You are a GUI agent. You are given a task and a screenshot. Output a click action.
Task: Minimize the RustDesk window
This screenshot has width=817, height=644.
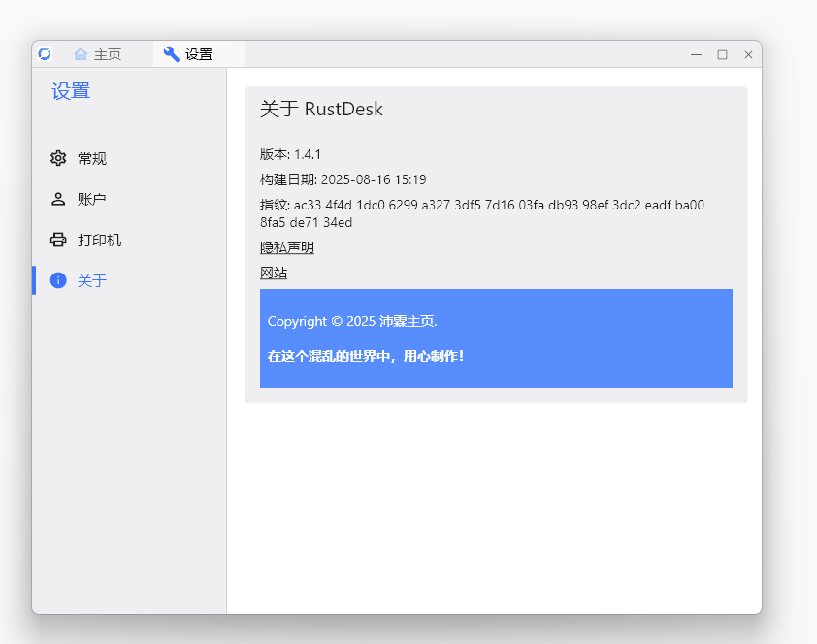point(696,54)
